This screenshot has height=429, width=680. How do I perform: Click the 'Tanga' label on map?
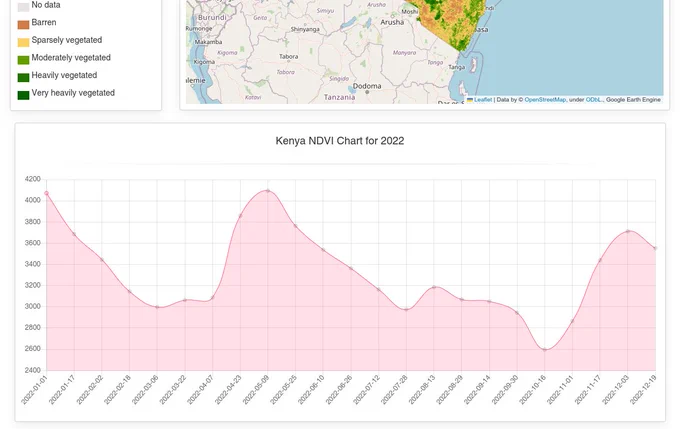(456, 67)
